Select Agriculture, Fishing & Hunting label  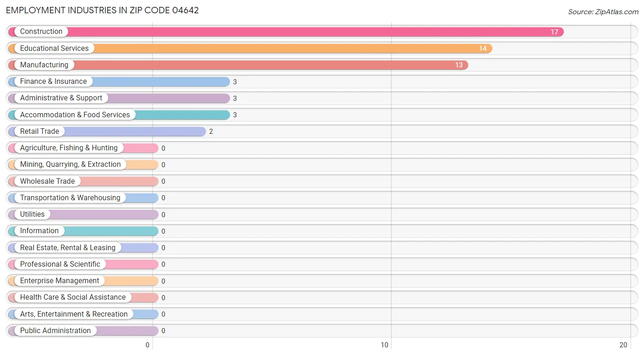pos(69,148)
